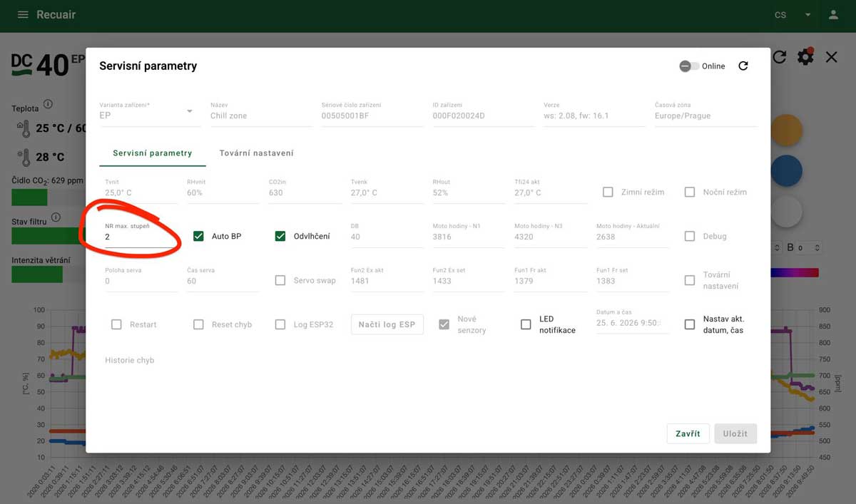Tick the Reset chyb checkbox
This screenshot has width=856, height=504.
point(198,324)
